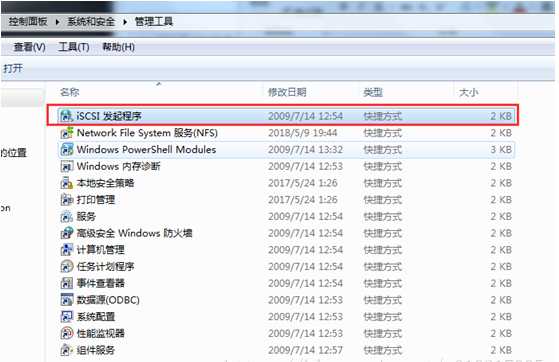Screen dimensions: 559x362
Task: Go to 控制面板 in the address bar
Action: click(x=28, y=22)
